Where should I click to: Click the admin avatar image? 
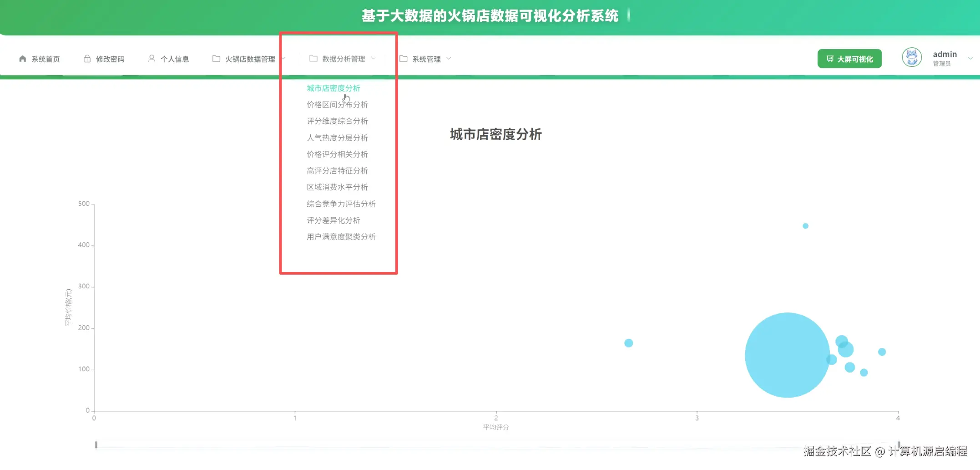(x=911, y=58)
